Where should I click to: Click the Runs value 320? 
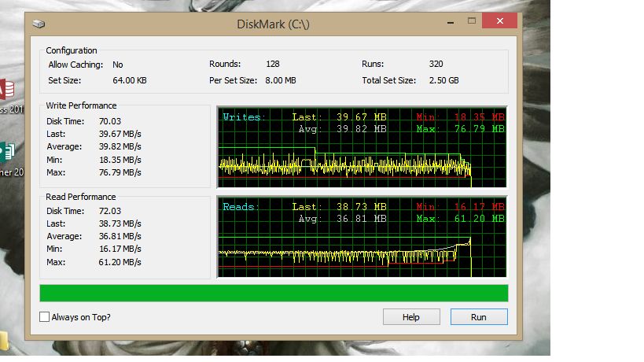(436, 64)
